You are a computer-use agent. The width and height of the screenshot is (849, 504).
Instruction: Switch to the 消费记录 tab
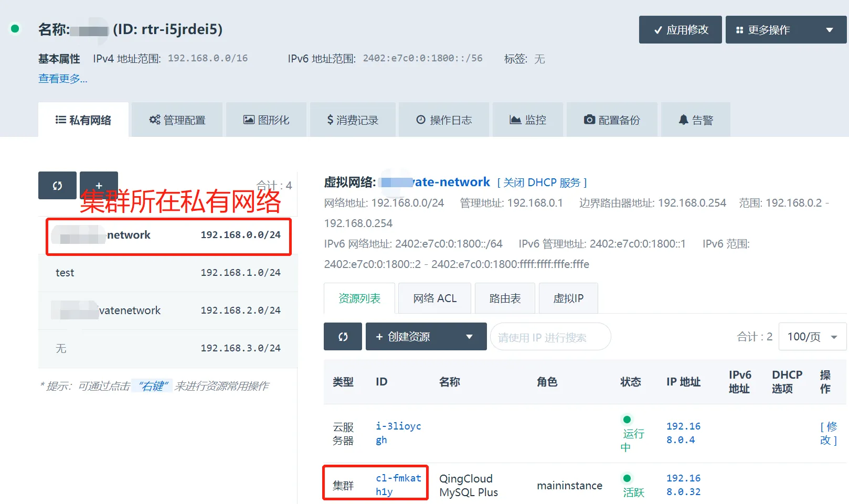point(353,120)
